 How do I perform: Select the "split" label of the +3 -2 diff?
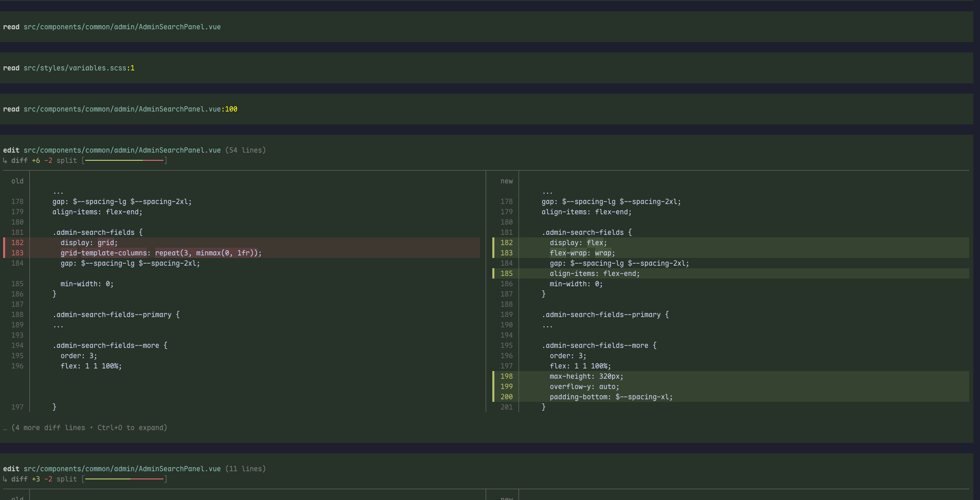point(67,479)
